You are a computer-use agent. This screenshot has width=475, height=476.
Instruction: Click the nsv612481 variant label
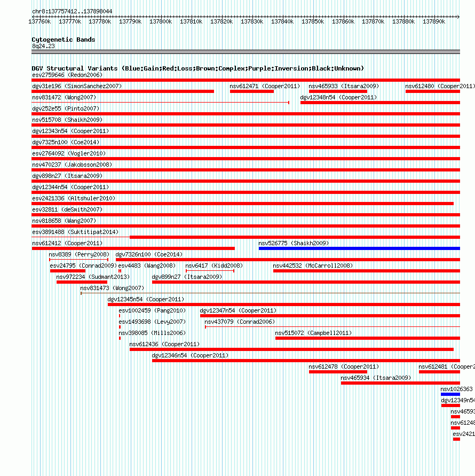click(447, 367)
